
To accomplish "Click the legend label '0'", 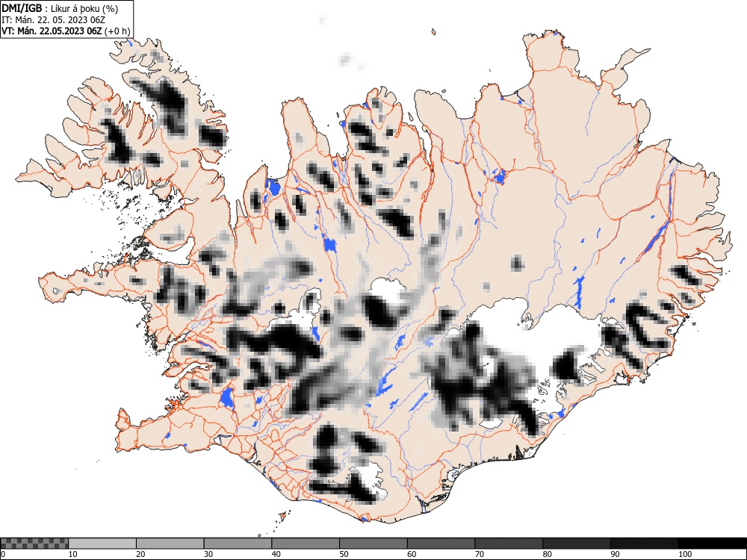I will (x=3, y=554).
